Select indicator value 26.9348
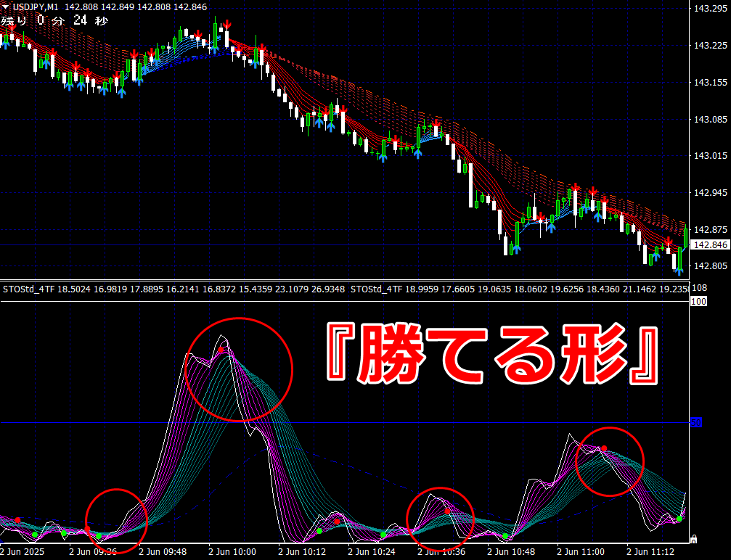Screen dimensions: 731x560 click(328, 289)
